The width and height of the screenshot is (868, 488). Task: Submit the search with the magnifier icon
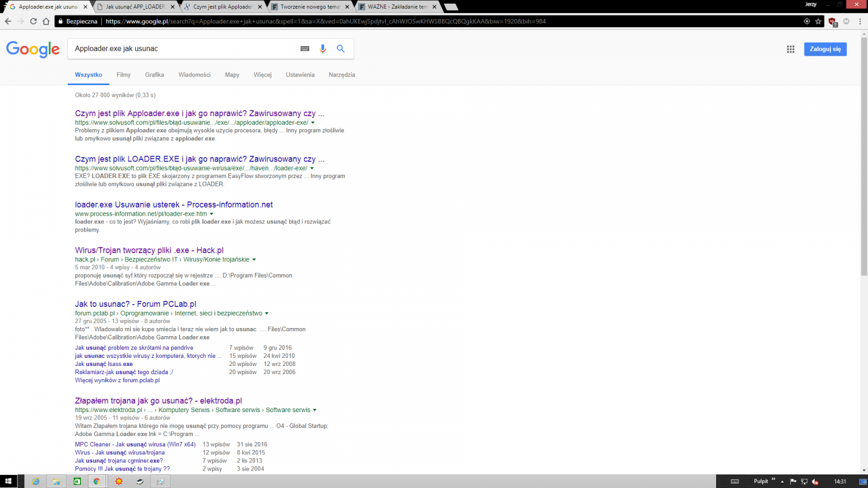(341, 49)
